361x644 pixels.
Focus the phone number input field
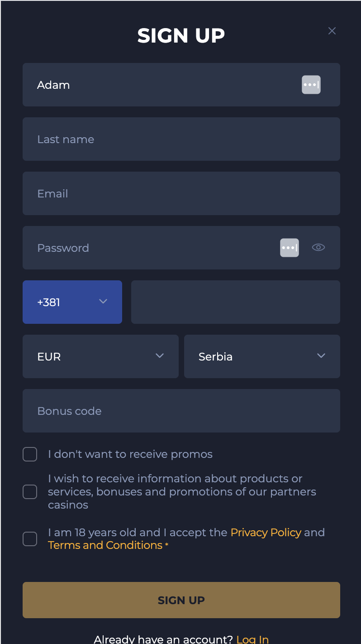point(235,302)
